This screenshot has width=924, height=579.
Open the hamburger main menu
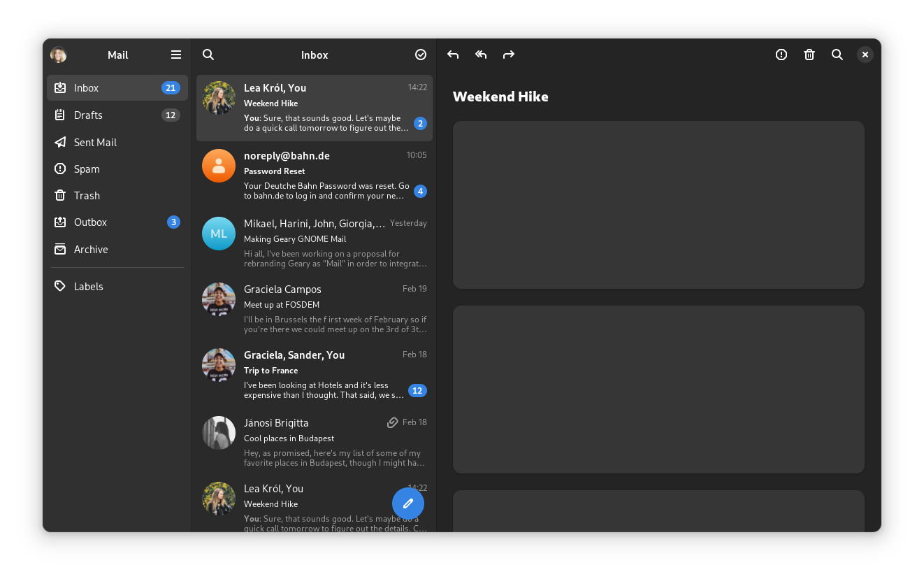(176, 55)
